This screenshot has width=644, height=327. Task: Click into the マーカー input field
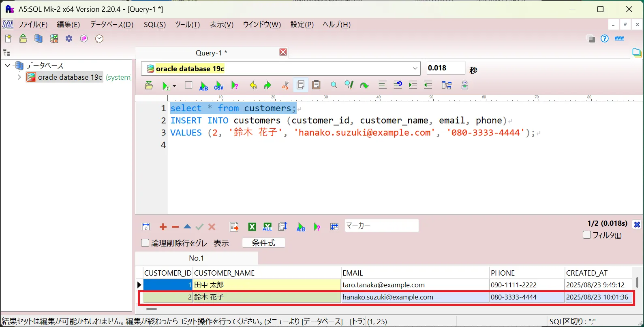[381, 225]
